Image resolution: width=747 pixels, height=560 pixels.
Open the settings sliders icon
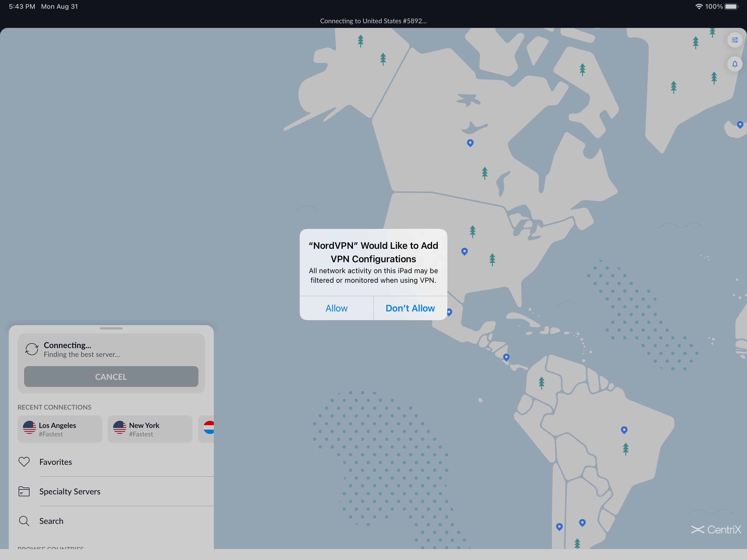734,40
